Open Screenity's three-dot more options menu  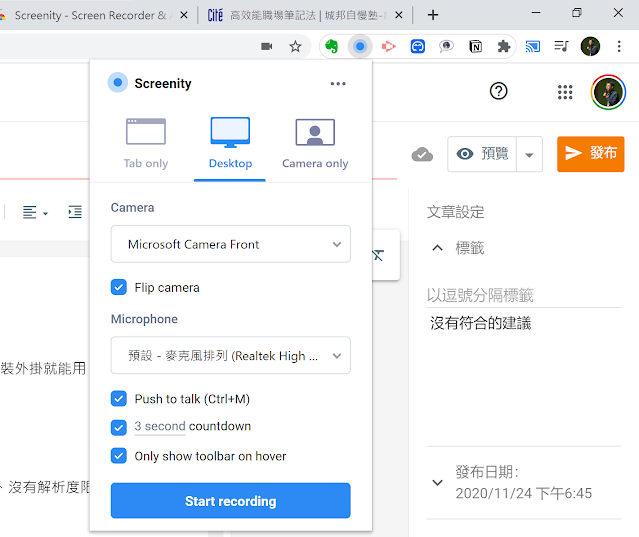click(x=338, y=84)
